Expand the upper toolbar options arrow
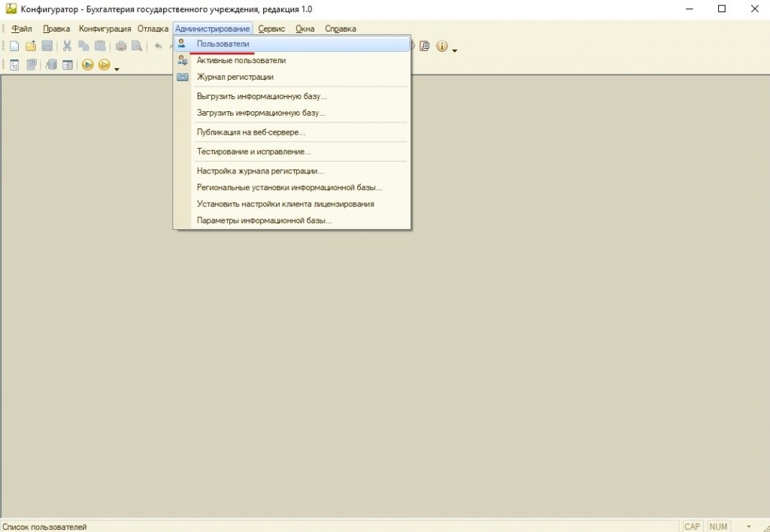The image size is (770, 532). pyautogui.click(x=455, y=50)
